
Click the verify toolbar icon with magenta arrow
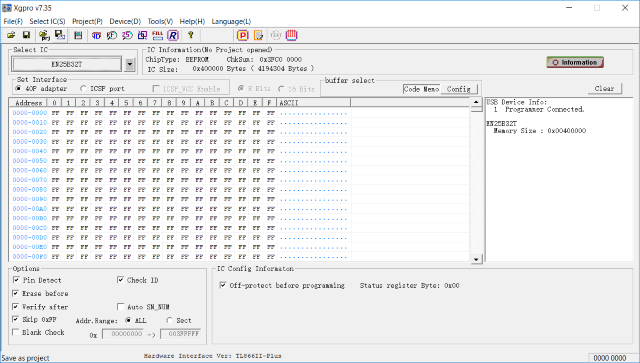[127, 36]
